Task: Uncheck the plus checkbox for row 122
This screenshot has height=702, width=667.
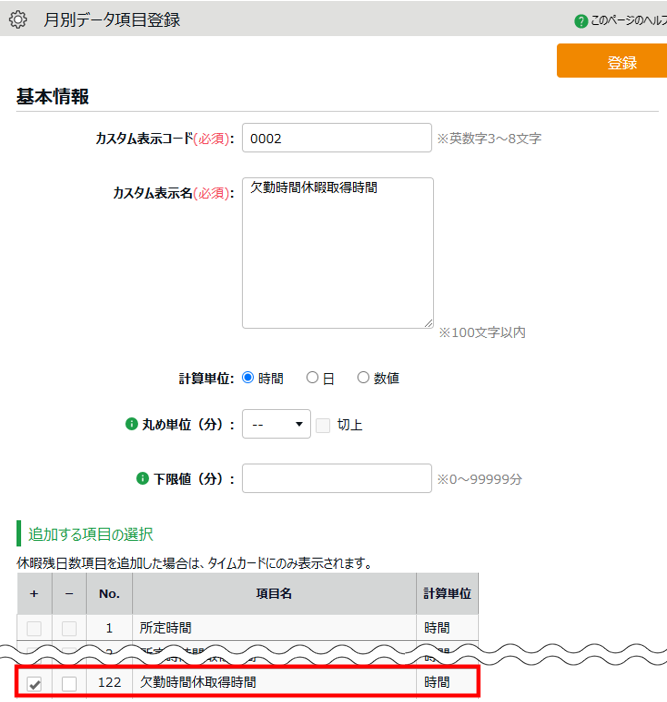Action: tap(35, 683)
